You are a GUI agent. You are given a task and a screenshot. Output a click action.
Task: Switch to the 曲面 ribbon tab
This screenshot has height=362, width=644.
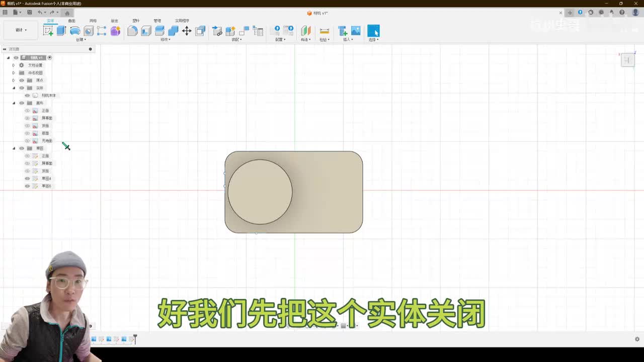(71, 21)
